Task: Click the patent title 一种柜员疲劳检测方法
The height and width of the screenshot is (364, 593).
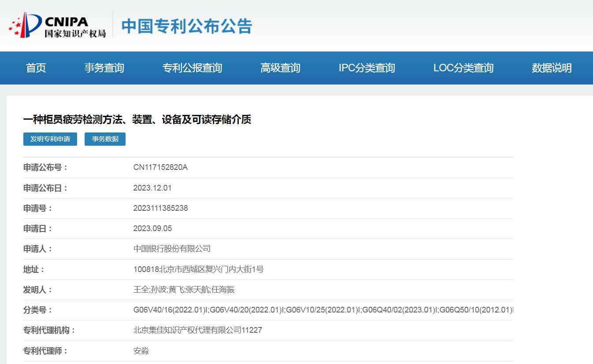Action: 137,120
